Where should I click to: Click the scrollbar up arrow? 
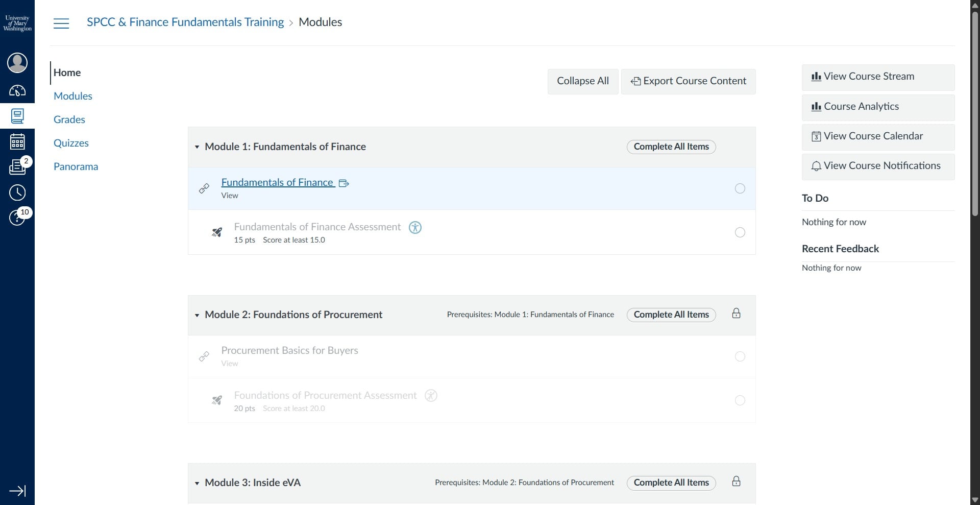(975, 5)
